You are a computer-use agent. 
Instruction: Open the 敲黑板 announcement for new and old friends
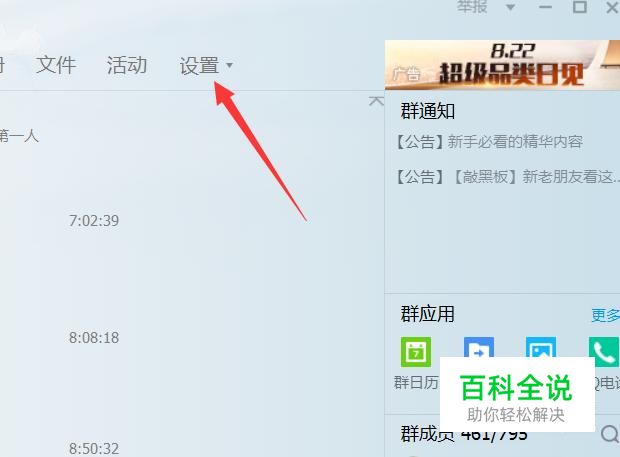click(508, 177)
